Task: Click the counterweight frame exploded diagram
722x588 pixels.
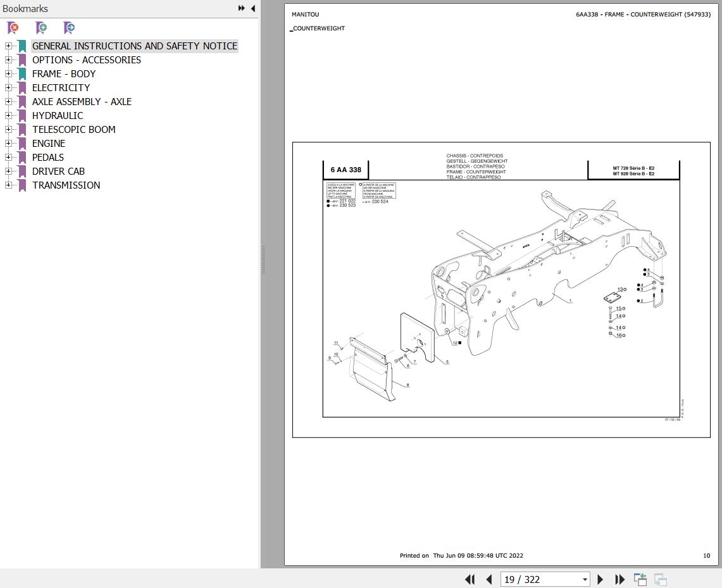Action: point(501,299)
